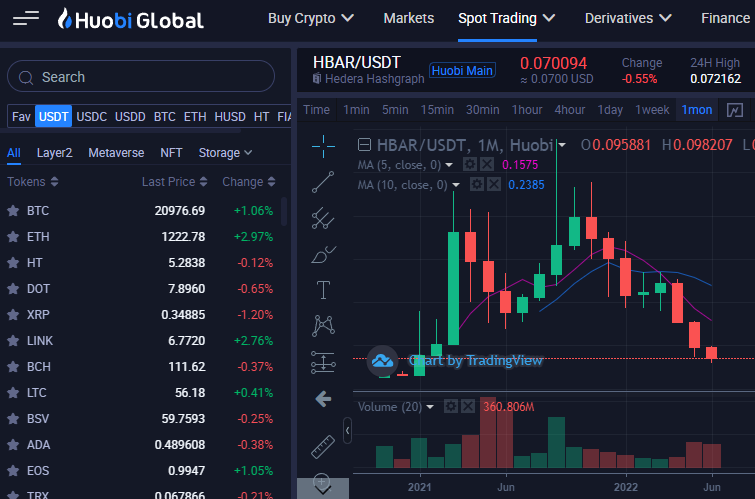Image resolution: width=755 pixels, height=499 pixels.
Task: Toggle the ADA favorite star
Action: click(13, 445)
